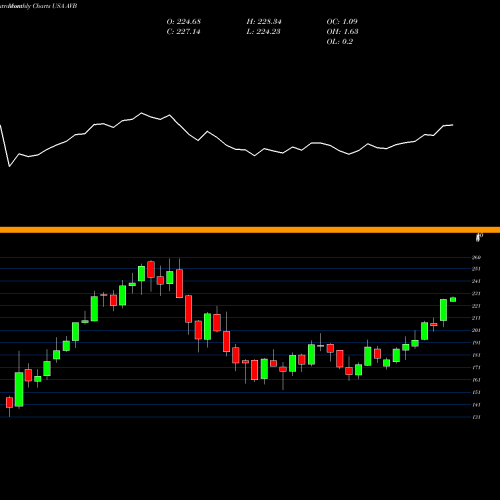Click the 191 price axis label

click(x=476, y=343)
